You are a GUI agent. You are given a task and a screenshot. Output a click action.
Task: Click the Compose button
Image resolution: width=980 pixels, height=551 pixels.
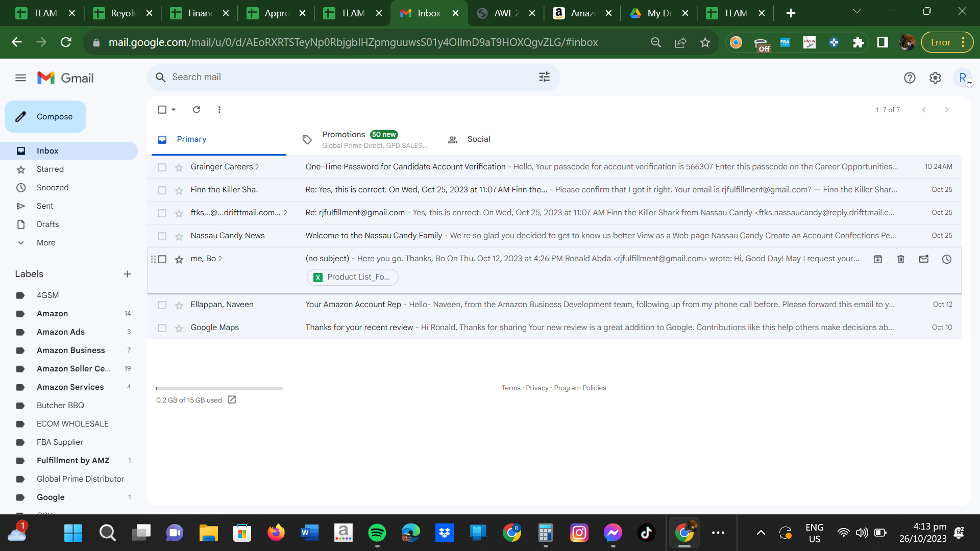click(x=45, y=117)
